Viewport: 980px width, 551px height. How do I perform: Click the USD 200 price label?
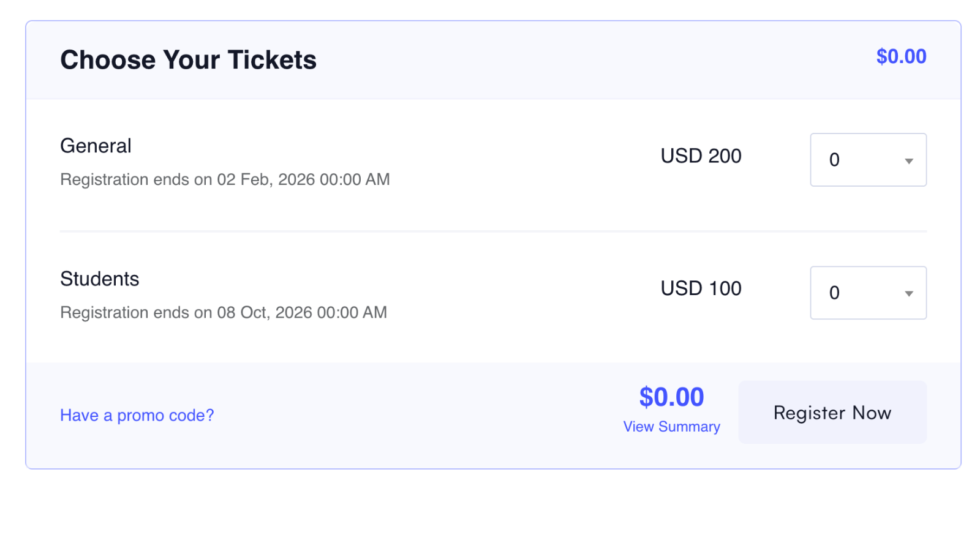tap(701, 156)
